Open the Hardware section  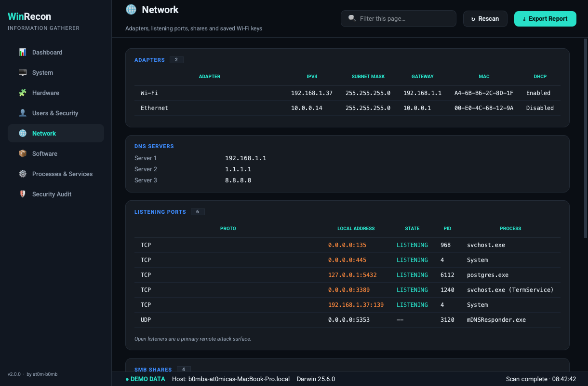tap(56, 93)
